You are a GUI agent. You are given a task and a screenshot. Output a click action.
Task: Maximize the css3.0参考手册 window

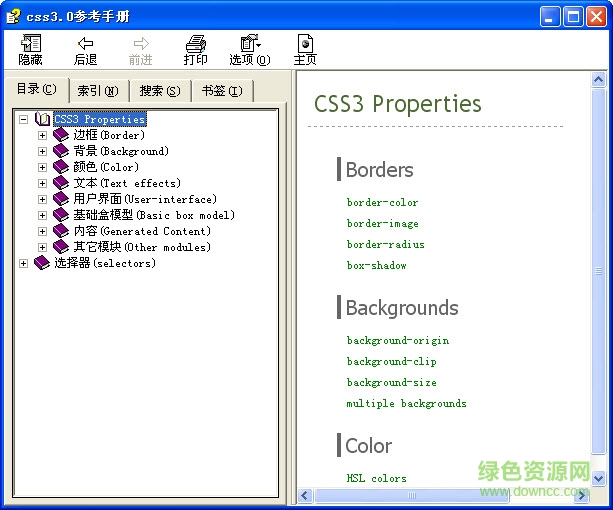(574, 17)
